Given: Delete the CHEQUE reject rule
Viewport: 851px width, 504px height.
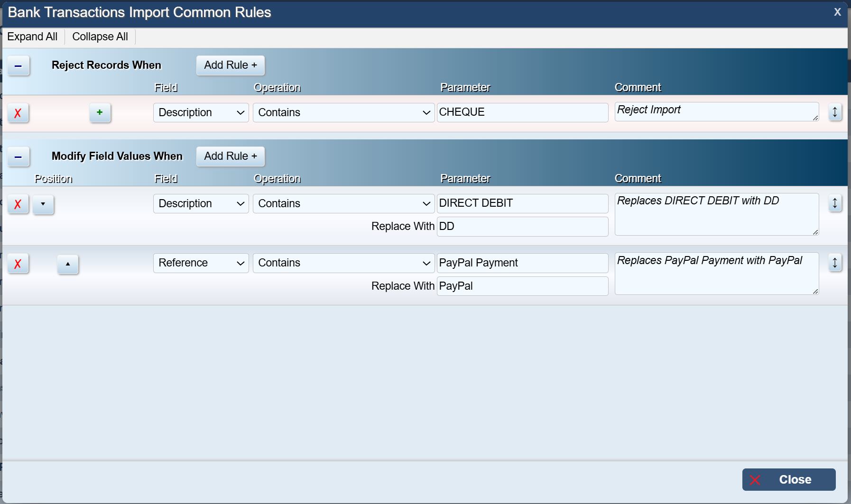Looking at the screenshot, I should [18, 113].
